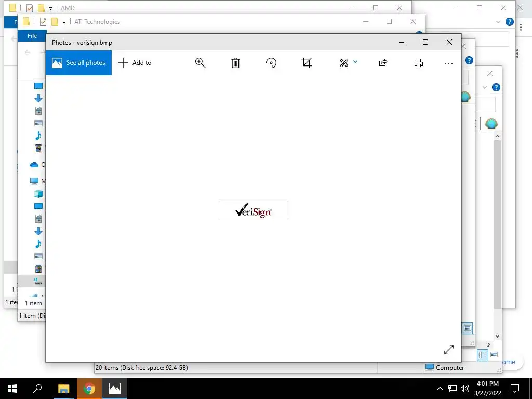Click '1 item' status in ATI Technologies window
This screenshot has height=399, width=532.
[x=33, y=303]
